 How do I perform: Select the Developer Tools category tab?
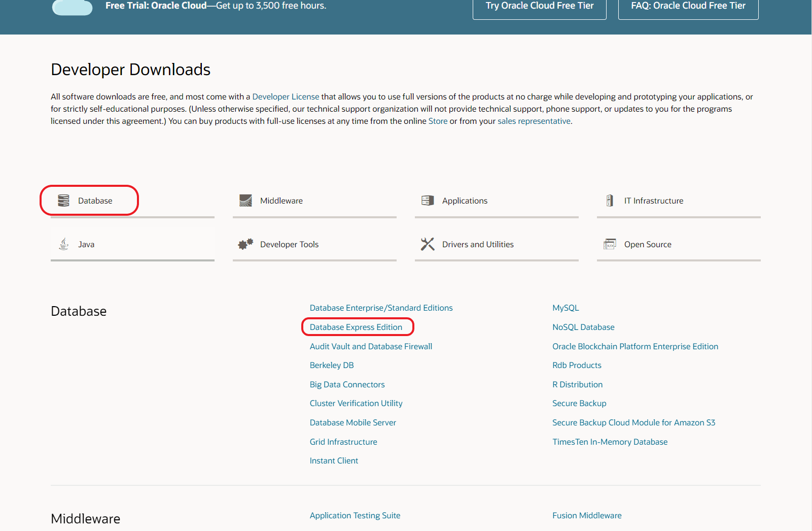click(314, 245)
